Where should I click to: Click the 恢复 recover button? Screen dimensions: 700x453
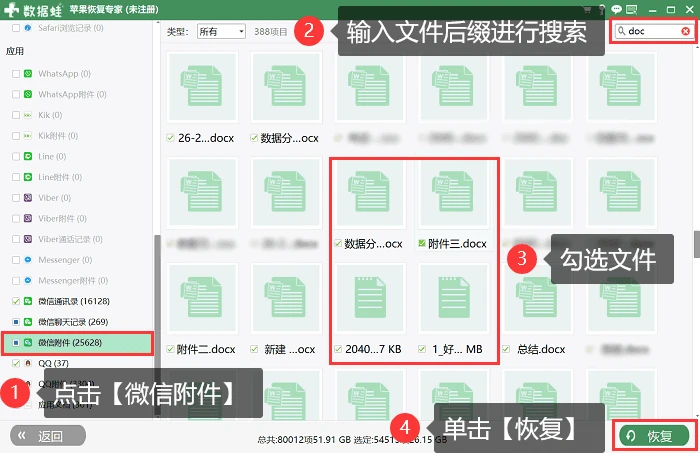tap(654, 436)
